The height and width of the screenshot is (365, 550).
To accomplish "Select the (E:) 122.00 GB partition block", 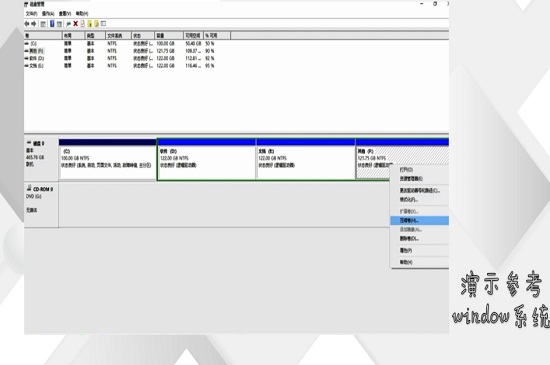I will [x=306, y=160].
